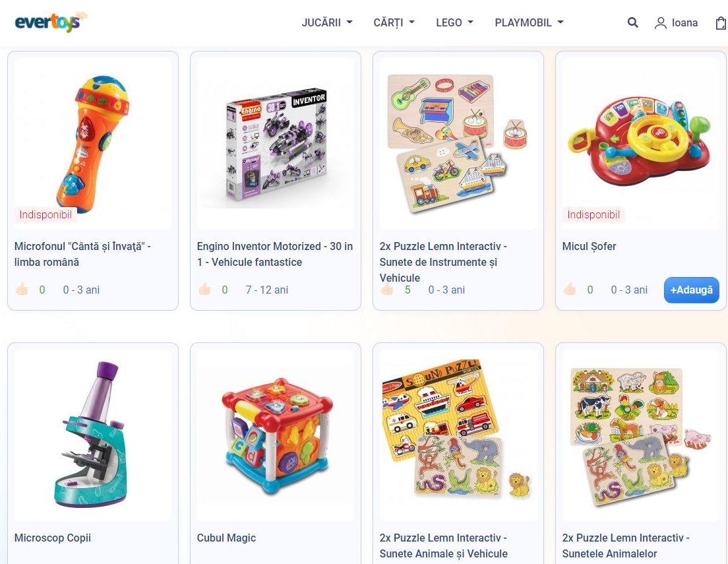Expand the JUCĂRII dropdown menu
Image resolution: width=728 pixels, height=564 pixels.
pyautogui.click(x=327, y=23)
